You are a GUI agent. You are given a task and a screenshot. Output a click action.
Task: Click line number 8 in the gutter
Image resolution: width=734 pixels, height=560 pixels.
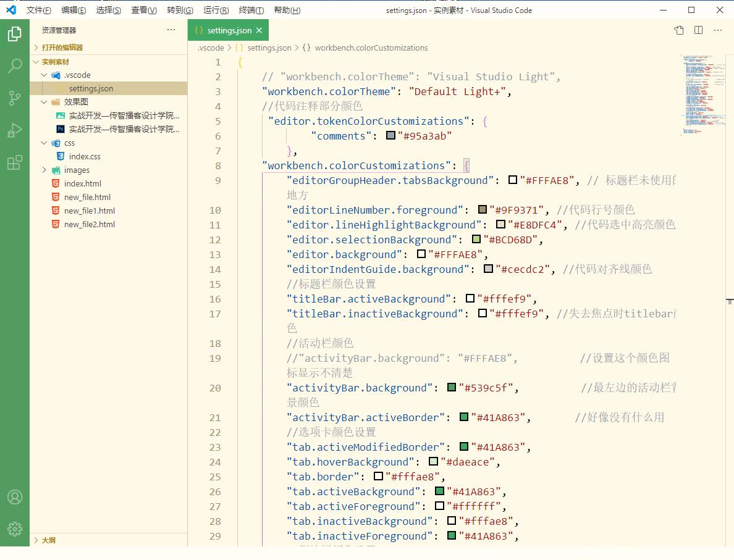point(218,165)
